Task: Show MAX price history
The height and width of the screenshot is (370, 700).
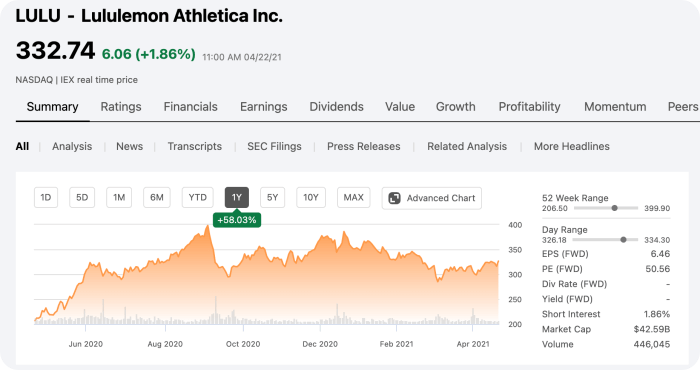Action: 354,197
